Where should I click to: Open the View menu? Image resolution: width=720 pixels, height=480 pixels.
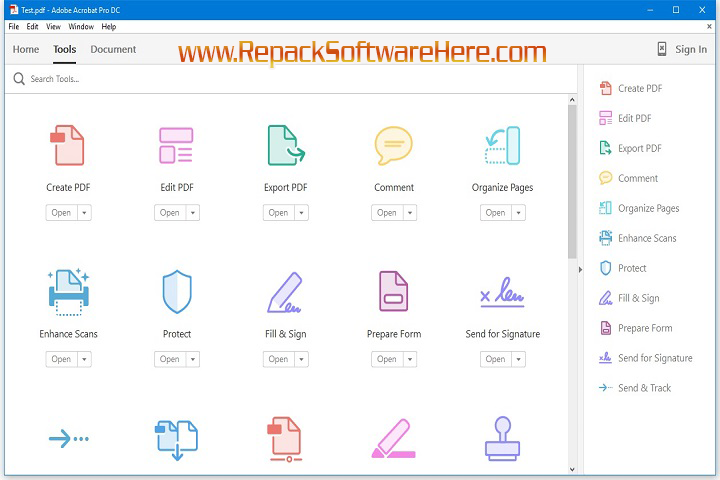(53, 27)
